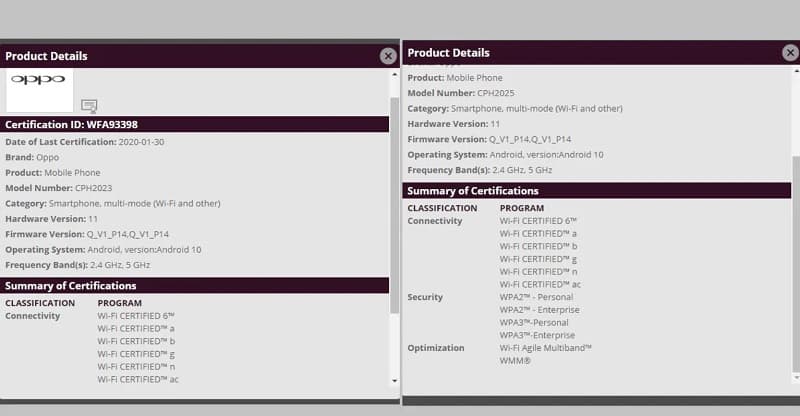The width and height of the screenshot is (800, 416).
Task: Click Summary of Certifications header, CPH2025 panel
Action: click(x=597, y=190)
